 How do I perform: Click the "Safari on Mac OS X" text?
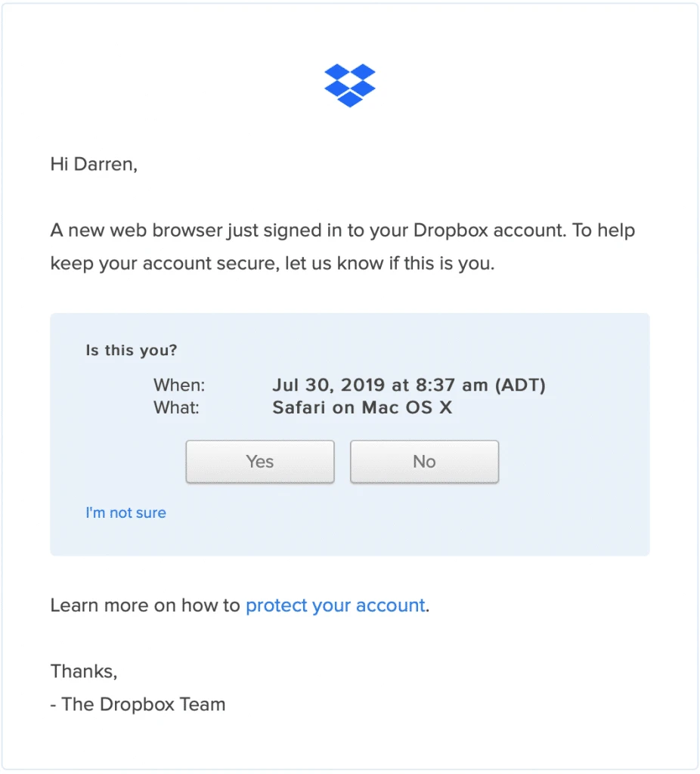click(362, 407)
